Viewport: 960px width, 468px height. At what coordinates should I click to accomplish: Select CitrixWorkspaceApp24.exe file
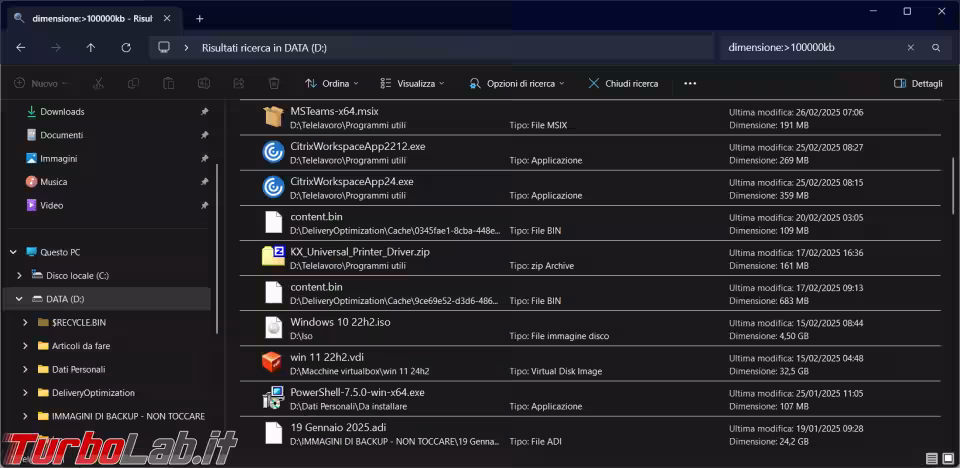(590, 188)
